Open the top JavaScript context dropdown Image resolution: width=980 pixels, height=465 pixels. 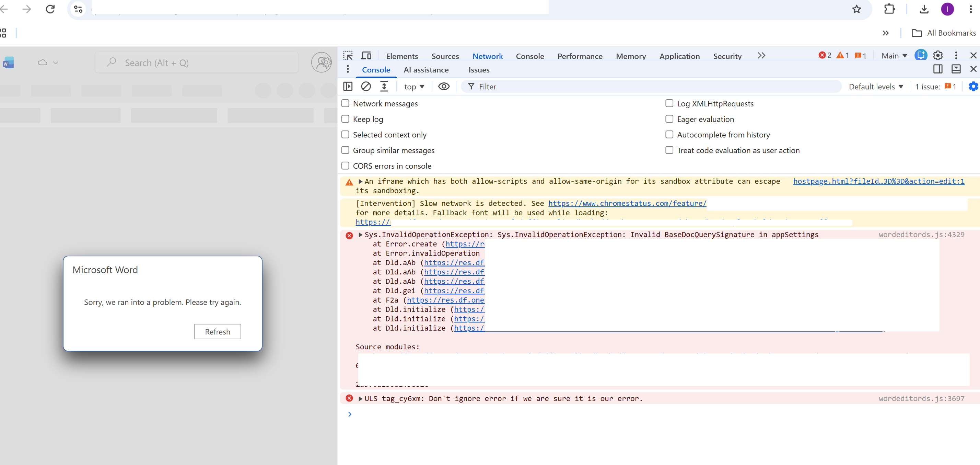click(414, 87)
